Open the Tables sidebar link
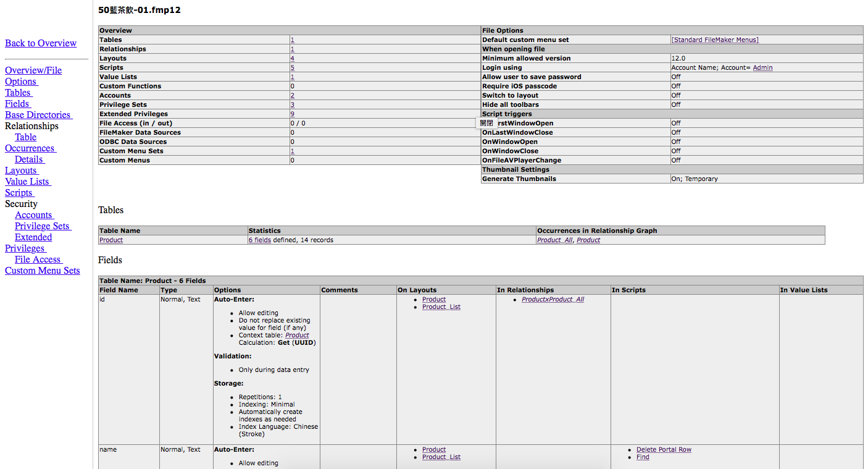 point(19,93)
